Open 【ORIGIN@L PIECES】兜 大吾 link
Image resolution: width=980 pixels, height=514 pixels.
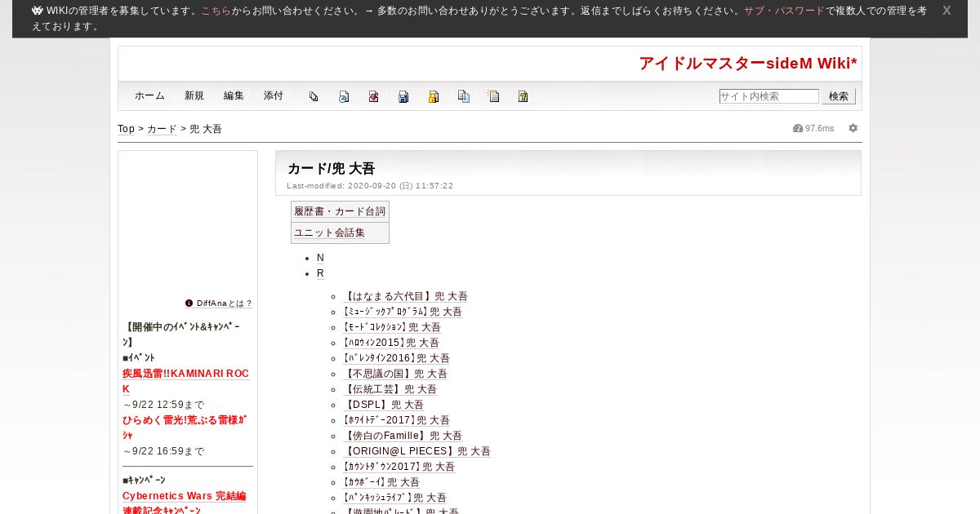[416, 451]
